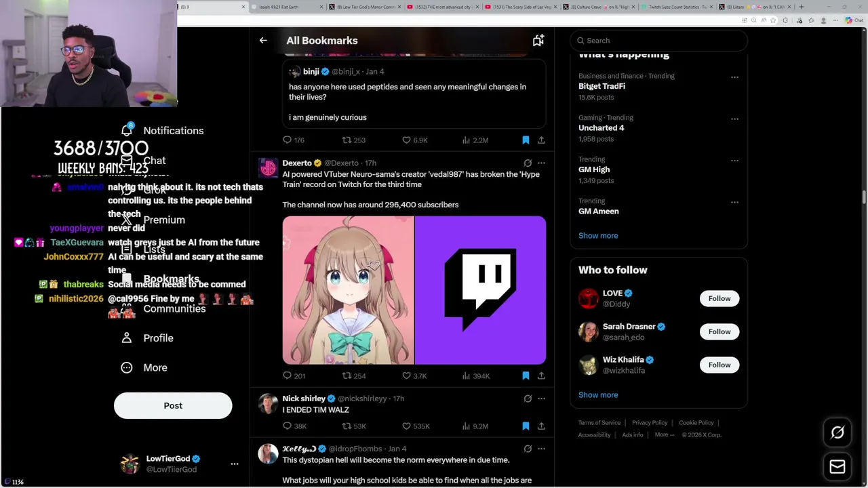Show more suggestions under Who to follow
This screenshot has height=488, width=868.
coord(598,395)
